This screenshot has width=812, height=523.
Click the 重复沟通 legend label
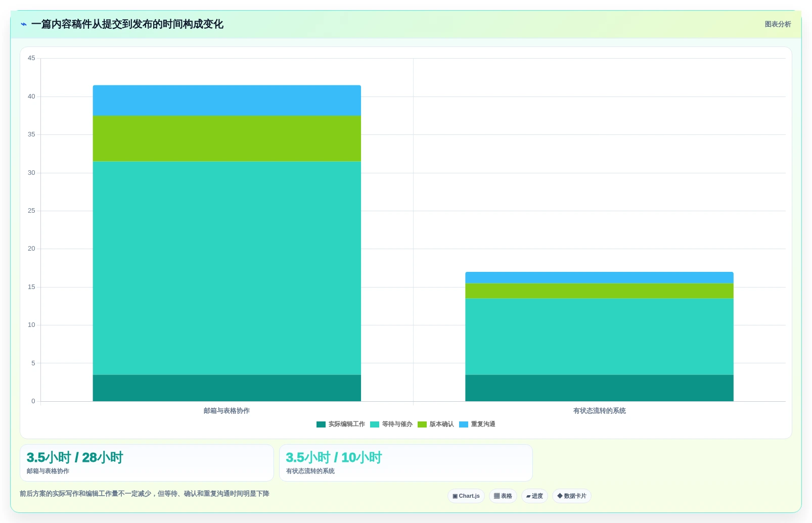pos(483,424)
